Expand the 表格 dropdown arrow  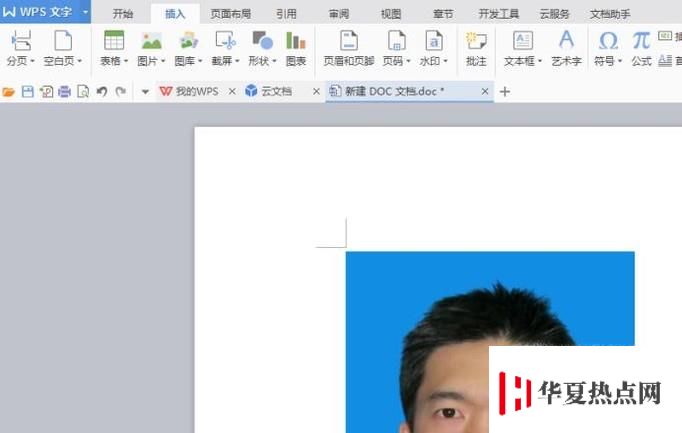pyautogui.click(x=126, y=61)
